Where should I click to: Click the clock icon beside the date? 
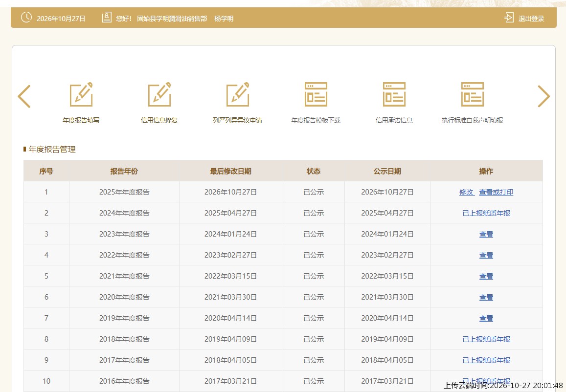coord(26,17)
